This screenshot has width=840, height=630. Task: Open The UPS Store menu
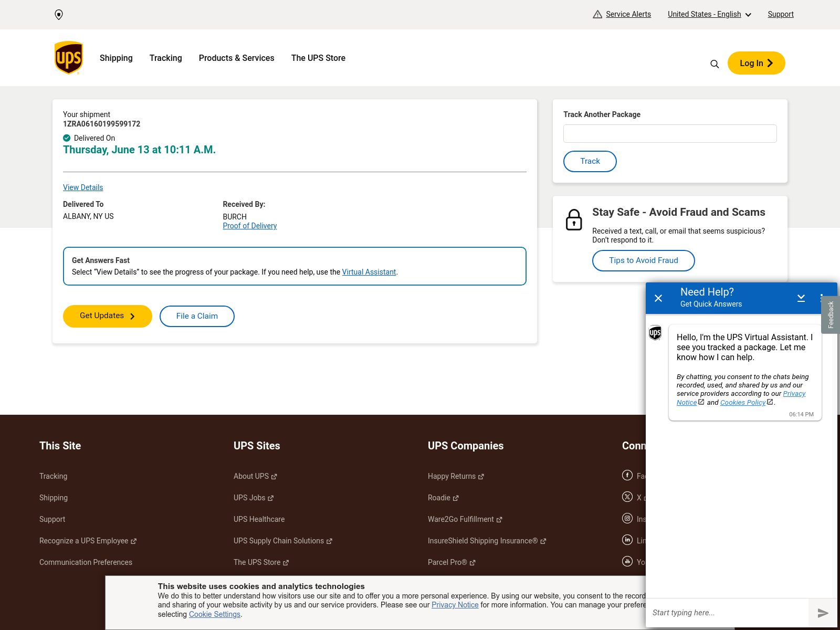[x=318, y=58]
